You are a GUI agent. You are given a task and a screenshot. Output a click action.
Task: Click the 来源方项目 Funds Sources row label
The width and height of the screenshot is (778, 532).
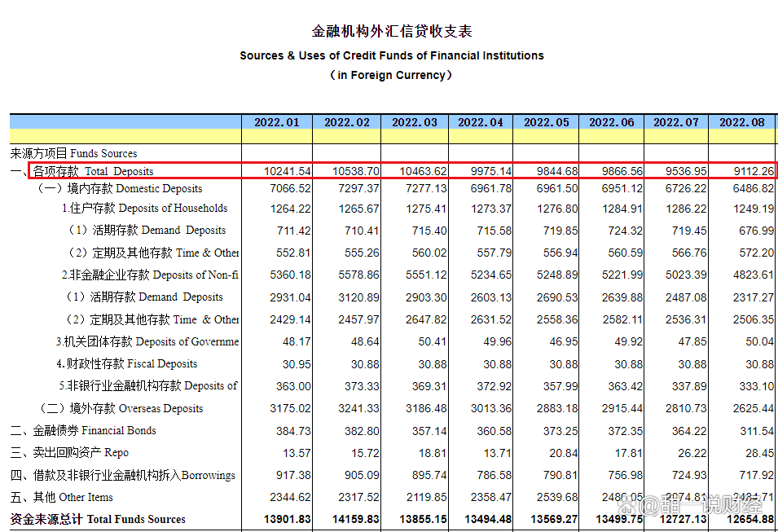pyautogui.click(x=73, y=153)
